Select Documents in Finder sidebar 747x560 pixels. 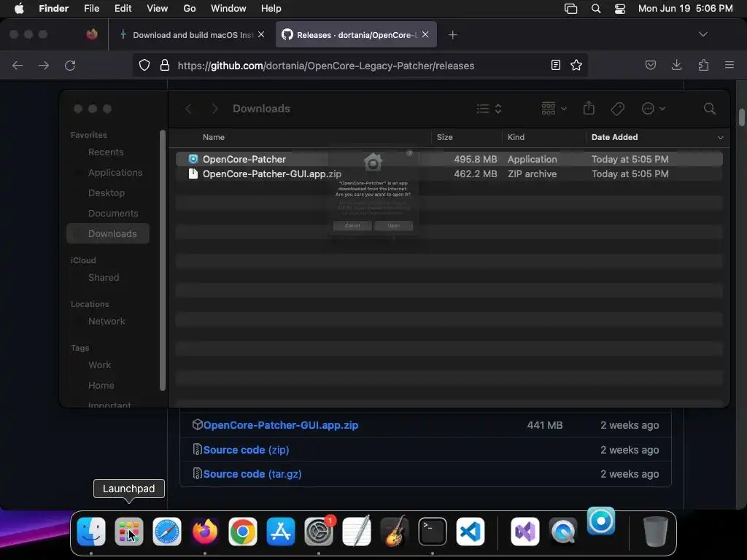pos(113,214)
